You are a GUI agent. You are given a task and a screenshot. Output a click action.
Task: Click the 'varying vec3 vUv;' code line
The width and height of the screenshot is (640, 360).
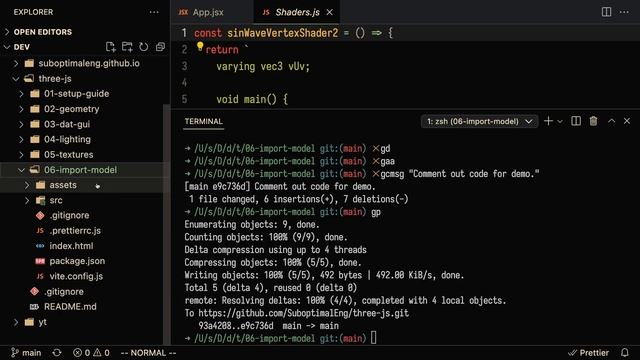[x=263, y=66]
